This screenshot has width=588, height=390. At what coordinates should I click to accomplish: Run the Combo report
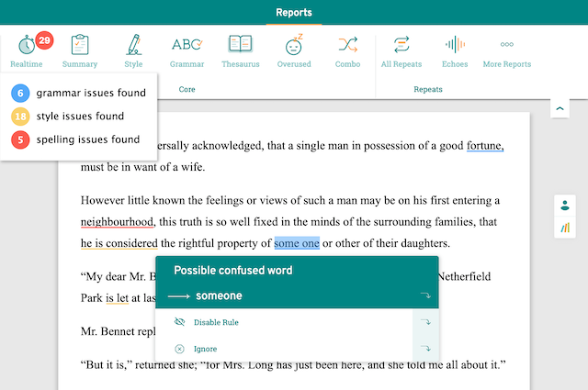(347, 51)
